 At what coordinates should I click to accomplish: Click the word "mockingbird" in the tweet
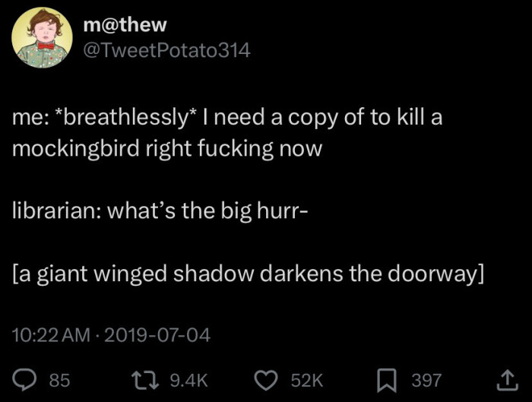coord(76,149)
